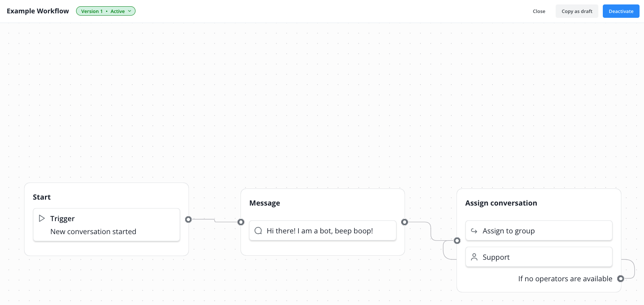644x305 pixels.
Task: Click the Start node output connector
Action: (x=188, y=219)
